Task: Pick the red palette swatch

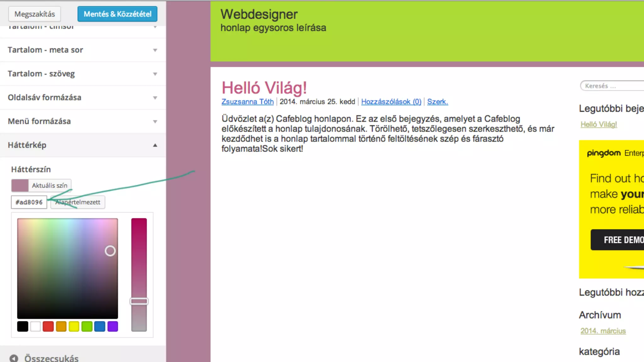Action: click(x=48, y=326)
